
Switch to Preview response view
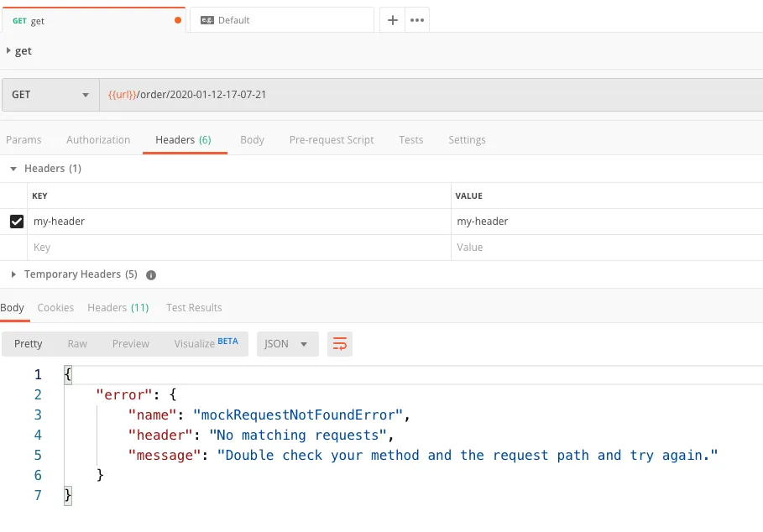[131, 344]
